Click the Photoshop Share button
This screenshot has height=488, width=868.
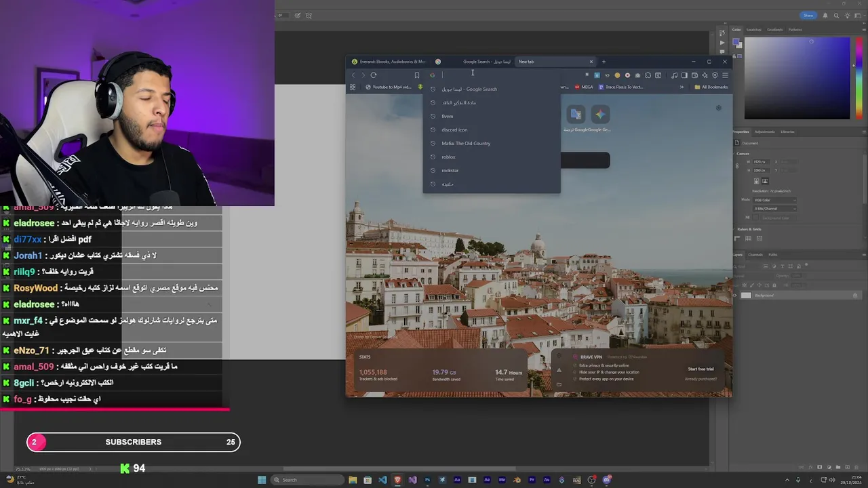pos(808,16)
